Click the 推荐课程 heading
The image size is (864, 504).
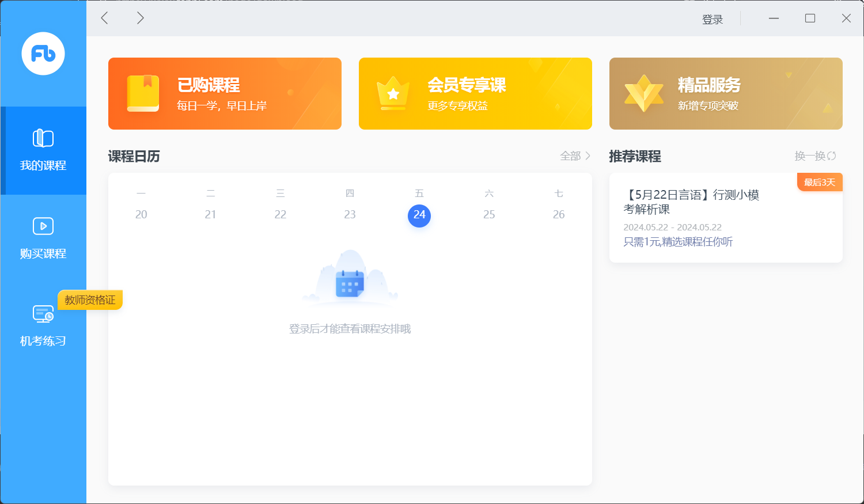[x=635, y=156]
